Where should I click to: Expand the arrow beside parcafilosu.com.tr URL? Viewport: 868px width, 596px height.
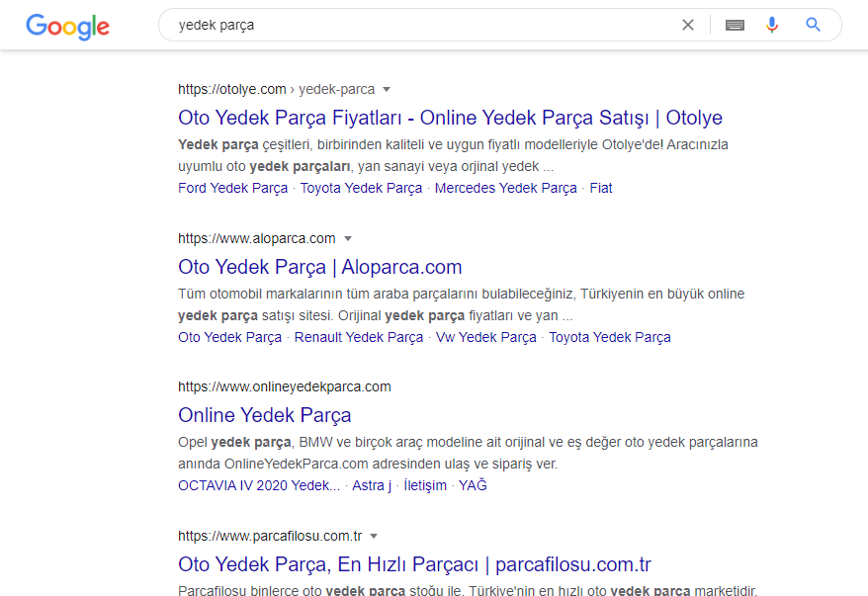tap(374, 536)
